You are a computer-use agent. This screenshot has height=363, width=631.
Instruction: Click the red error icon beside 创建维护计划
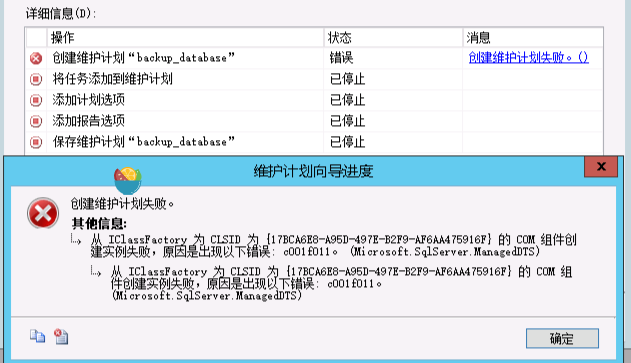[x=36, y=58]
